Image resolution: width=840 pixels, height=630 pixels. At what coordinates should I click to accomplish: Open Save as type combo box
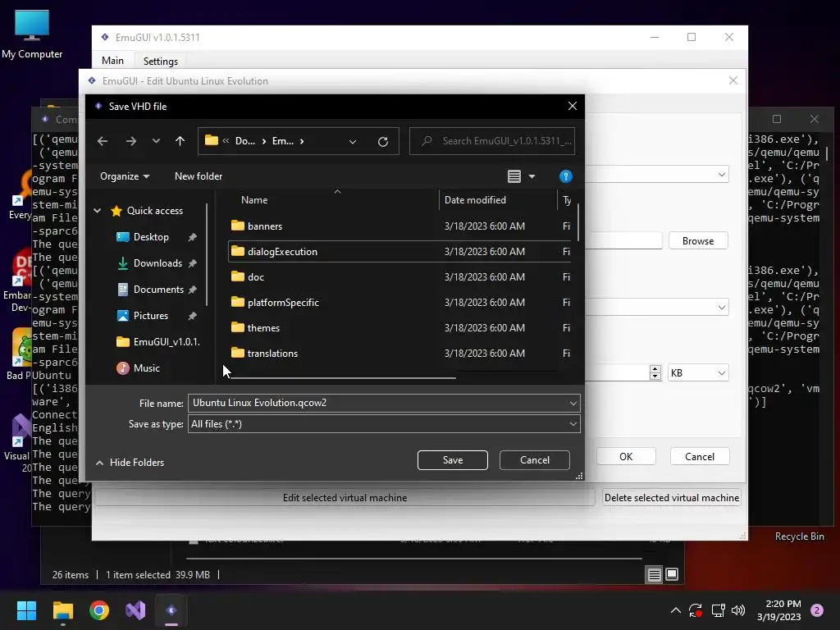[x=384, y=424]
